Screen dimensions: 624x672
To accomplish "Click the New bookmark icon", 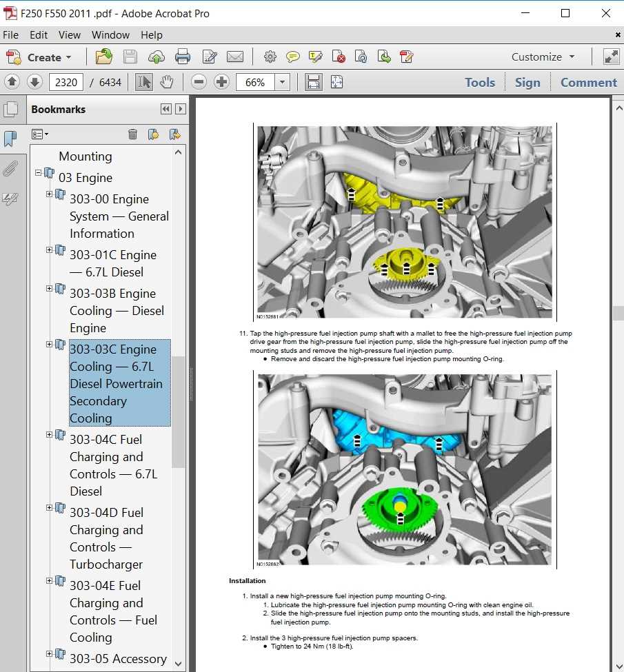I will (x=154, y=134).
